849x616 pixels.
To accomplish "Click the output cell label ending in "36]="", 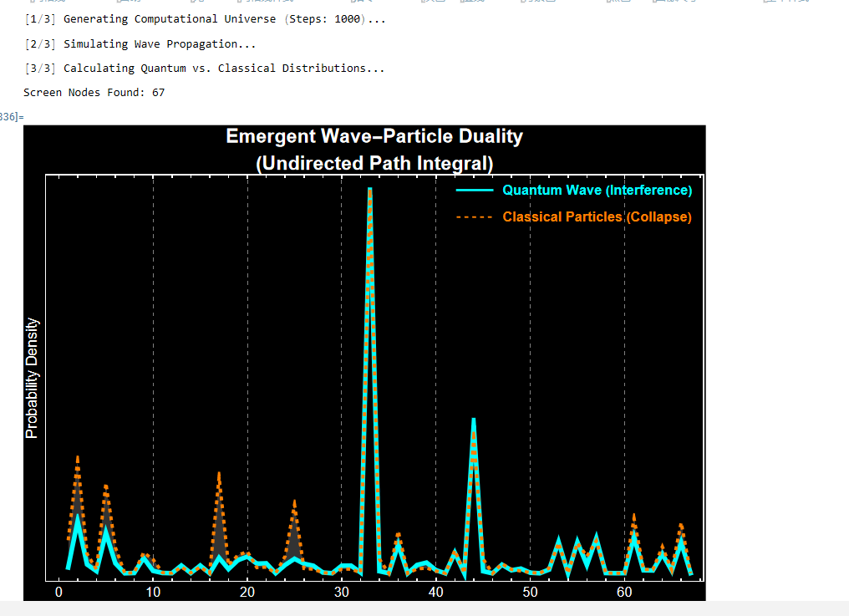I will pos(11,116).
